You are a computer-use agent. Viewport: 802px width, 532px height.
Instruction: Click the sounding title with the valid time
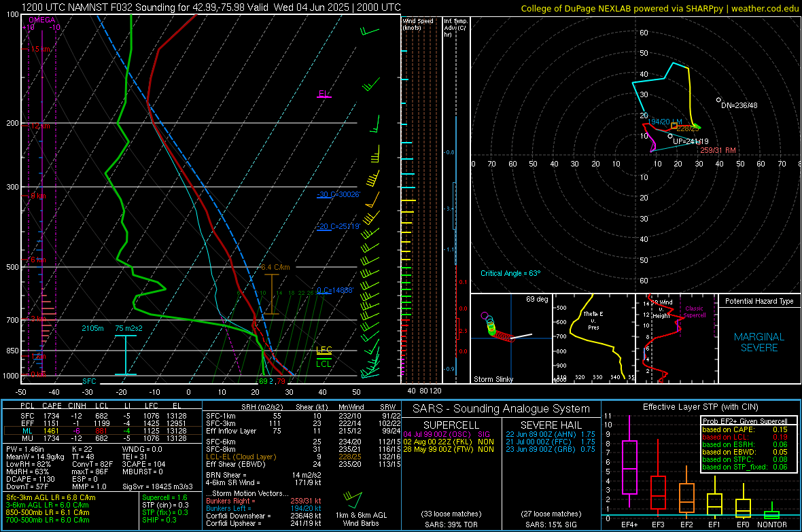click(211, 7)
